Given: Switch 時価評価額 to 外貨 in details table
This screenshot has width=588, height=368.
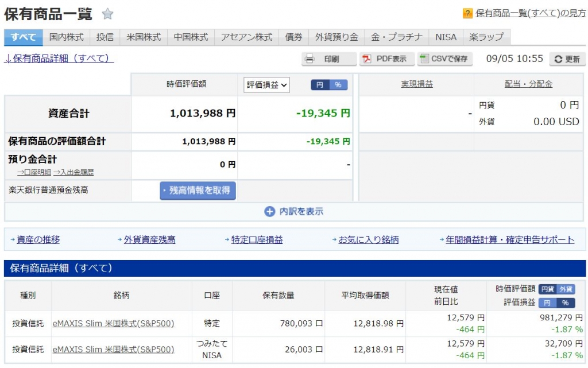Looking at the screenshot, I should [x=566, y=289].
